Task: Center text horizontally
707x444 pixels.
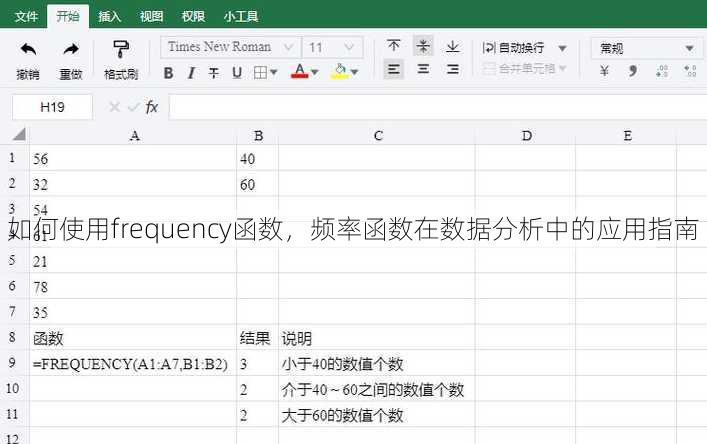Action: coord(423,69)
